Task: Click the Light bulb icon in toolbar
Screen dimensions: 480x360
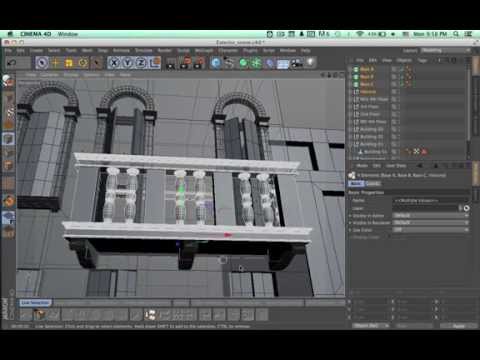Action: point(310,62)
